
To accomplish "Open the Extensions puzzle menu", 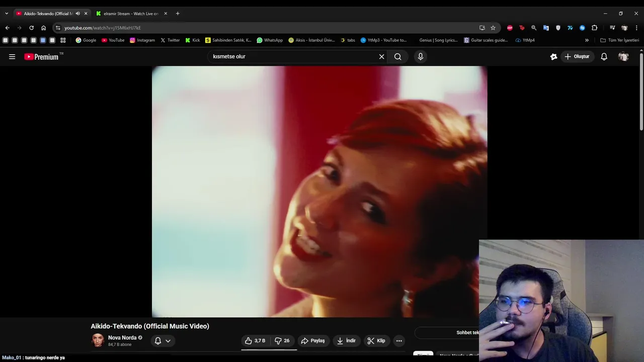I will (x=594, y=28).
